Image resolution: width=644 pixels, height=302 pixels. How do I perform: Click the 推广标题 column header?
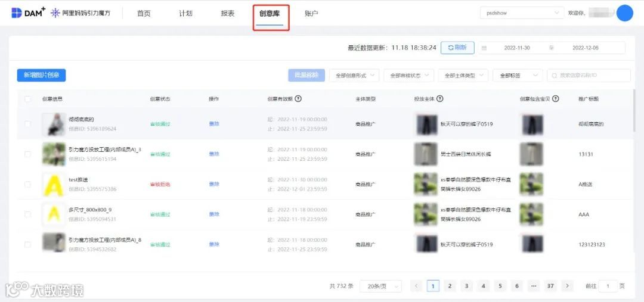click(x=589, y=99)
